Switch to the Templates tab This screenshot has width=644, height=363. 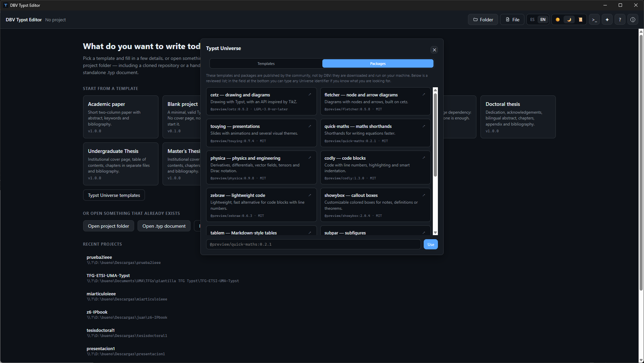click(266, 64)
